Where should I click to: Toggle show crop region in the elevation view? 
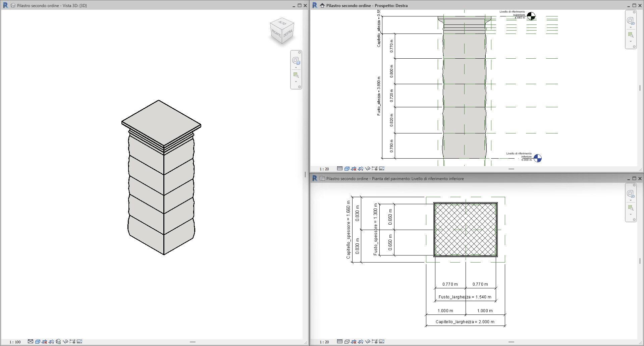361,169
